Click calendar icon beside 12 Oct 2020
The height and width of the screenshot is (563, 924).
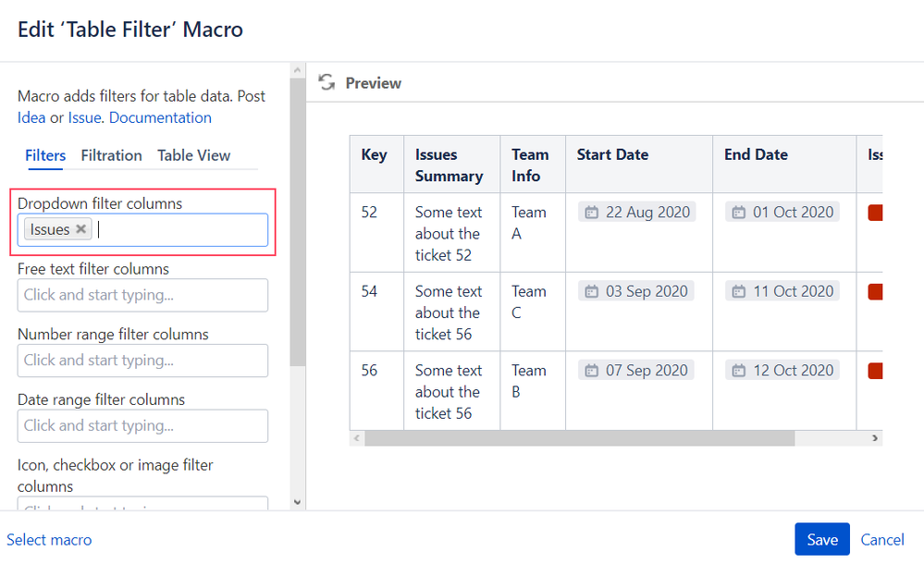(738, 371)
